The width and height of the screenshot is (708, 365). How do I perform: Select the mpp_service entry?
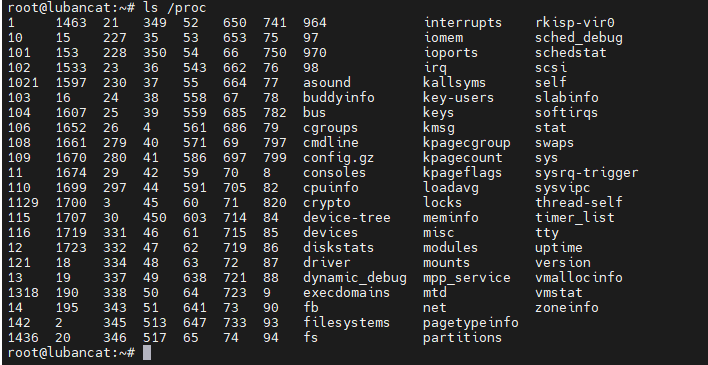[467, 278]
